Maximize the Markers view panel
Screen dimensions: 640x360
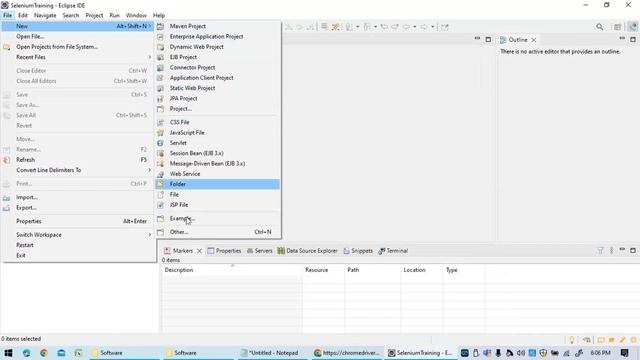(x=633, y=250)
